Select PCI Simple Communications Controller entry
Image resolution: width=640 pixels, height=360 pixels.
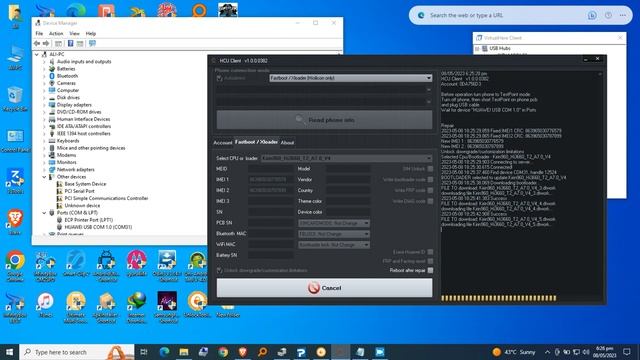[x=106, y=198]
